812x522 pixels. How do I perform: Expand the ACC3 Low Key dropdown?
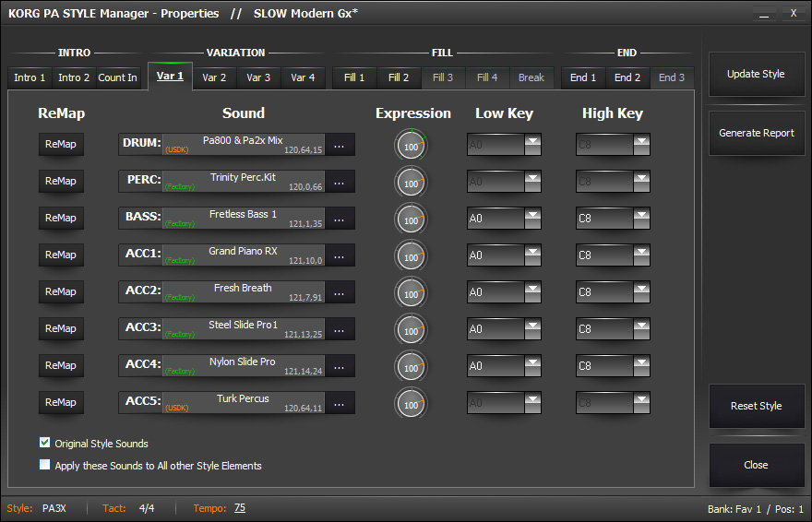[532, 329]
